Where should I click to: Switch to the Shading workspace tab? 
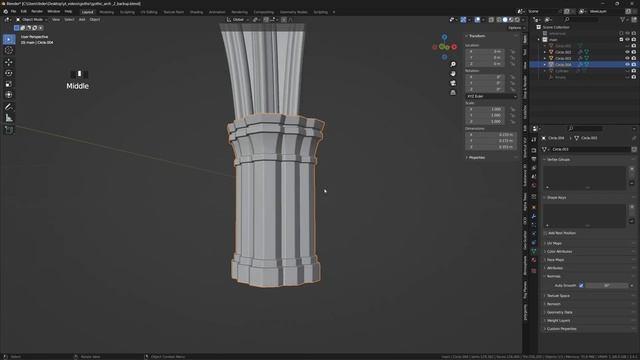pyautogui.click(x=196, y=12)
